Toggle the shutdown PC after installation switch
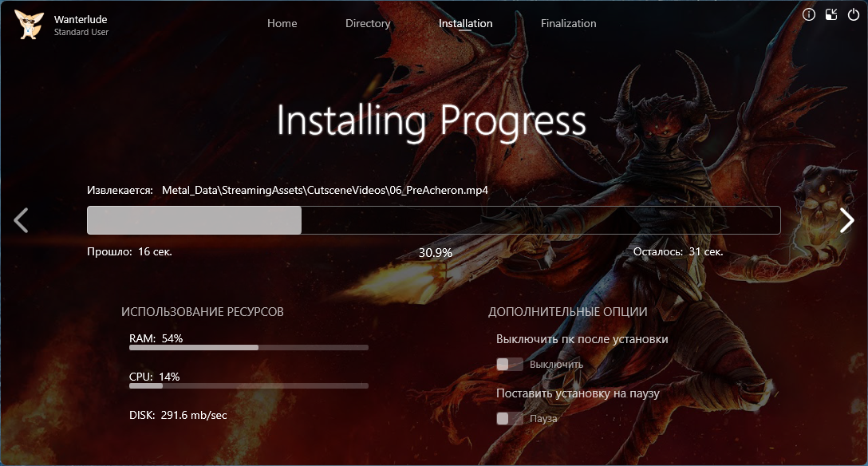The height and width of the screenshot is (466, 868). (x=509, y=365)
